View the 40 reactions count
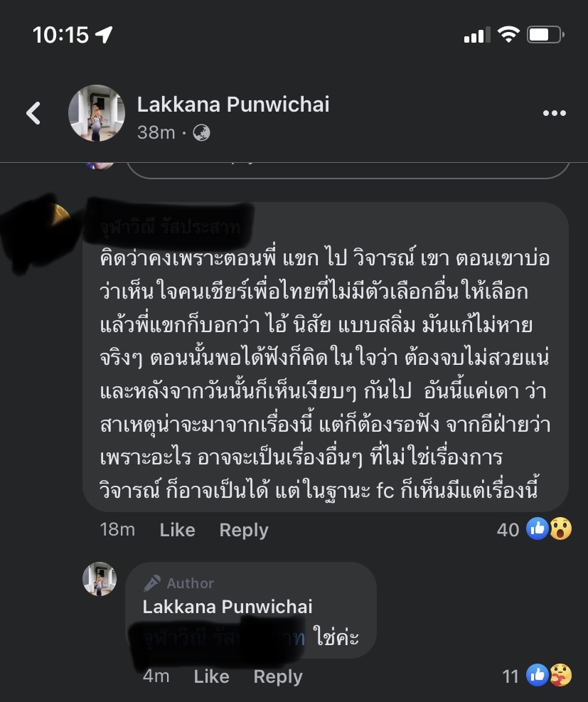Viewport: 588px width, 702px height. [508, 530]
